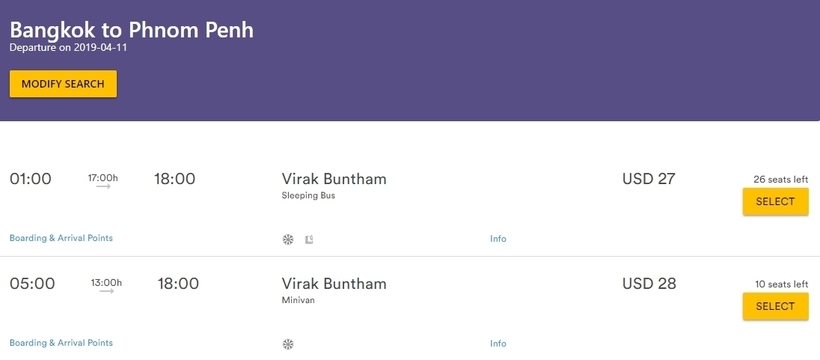Viewport: 820px width, 360px height.
Task: Click the blanket amenity icon beside snowflake
Action: (309, 240)
